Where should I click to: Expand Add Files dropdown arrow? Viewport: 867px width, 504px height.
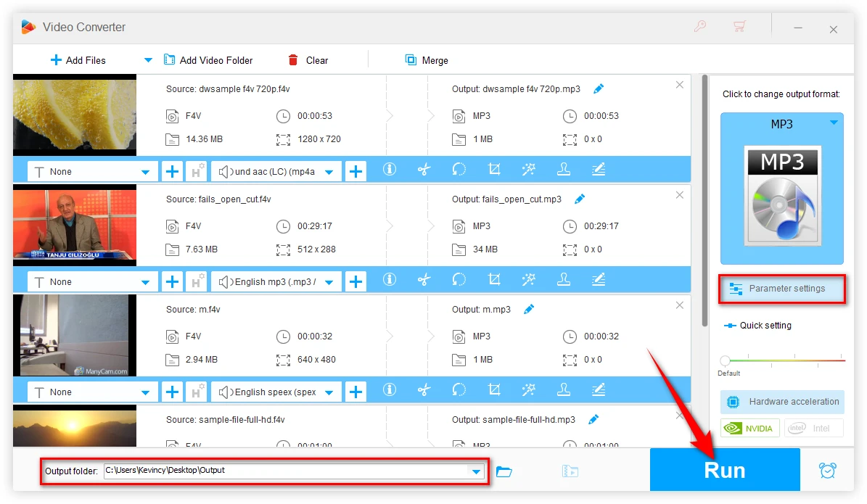pyautogui.click(x=147, y=59)
